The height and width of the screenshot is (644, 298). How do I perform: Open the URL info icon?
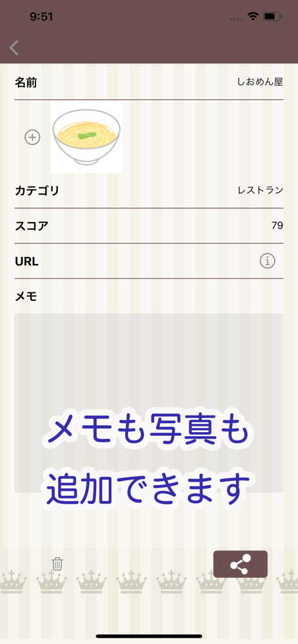267,261
